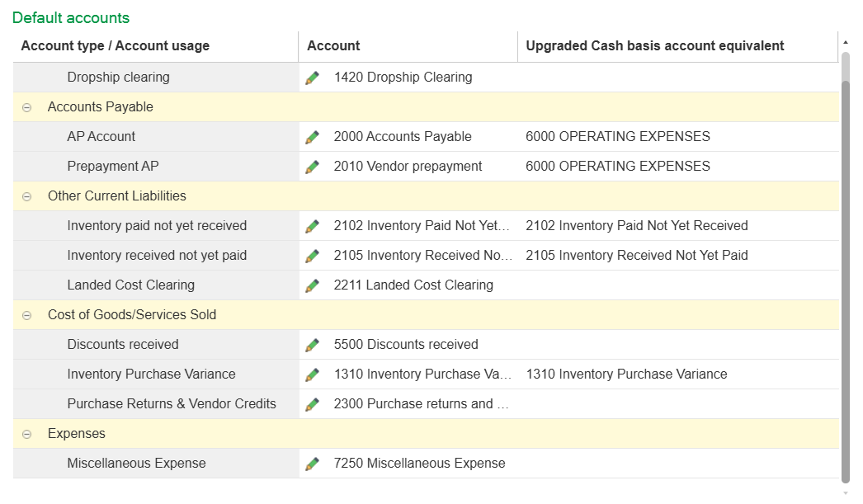Select the Landed Cost Clearing row label

131,285
